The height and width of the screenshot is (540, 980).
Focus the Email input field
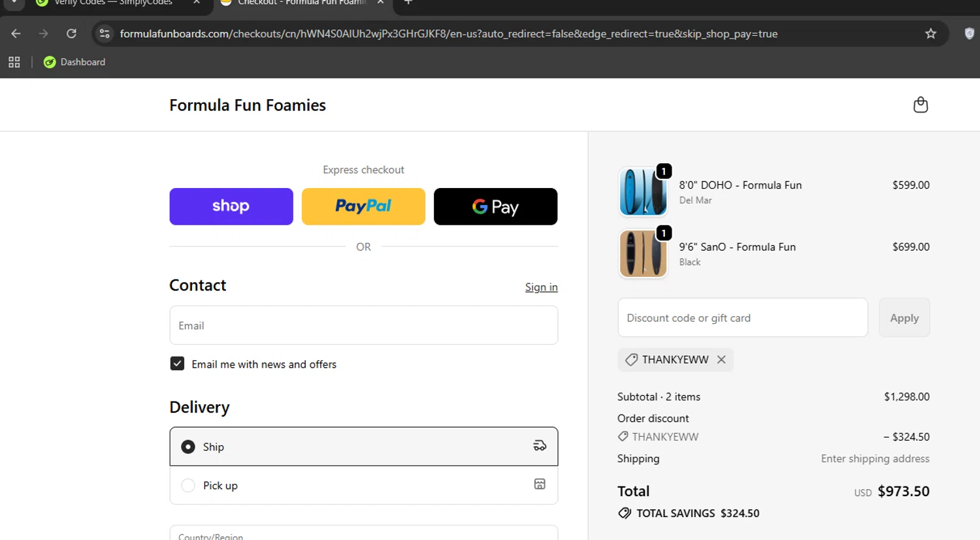point(363,325)
